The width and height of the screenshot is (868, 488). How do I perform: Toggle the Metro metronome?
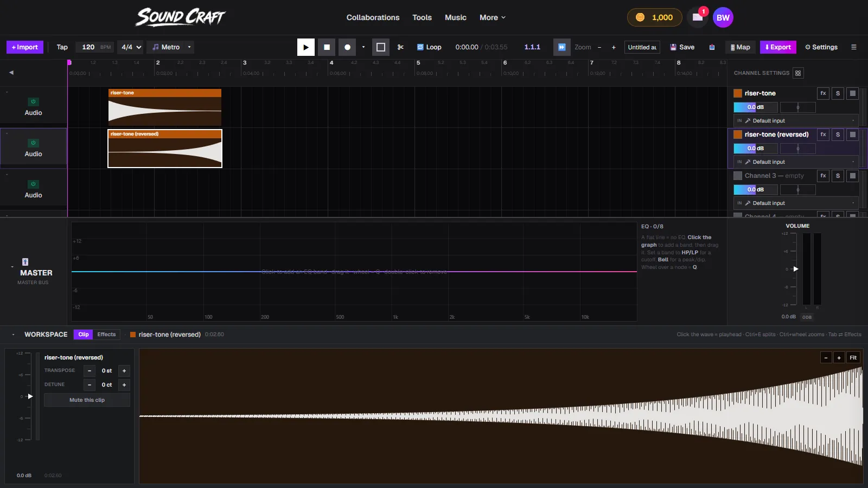tap(166, 47)
